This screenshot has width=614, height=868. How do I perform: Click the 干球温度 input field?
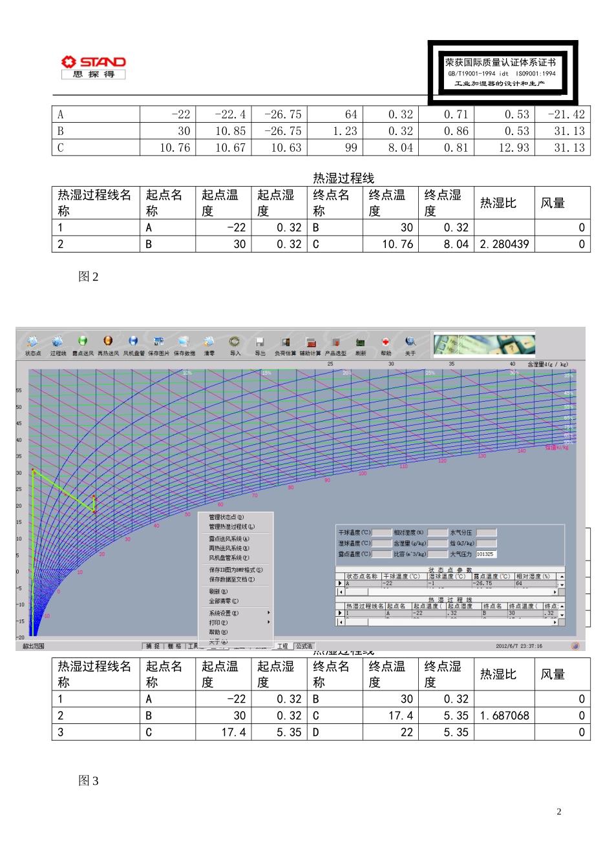[381, 532]
